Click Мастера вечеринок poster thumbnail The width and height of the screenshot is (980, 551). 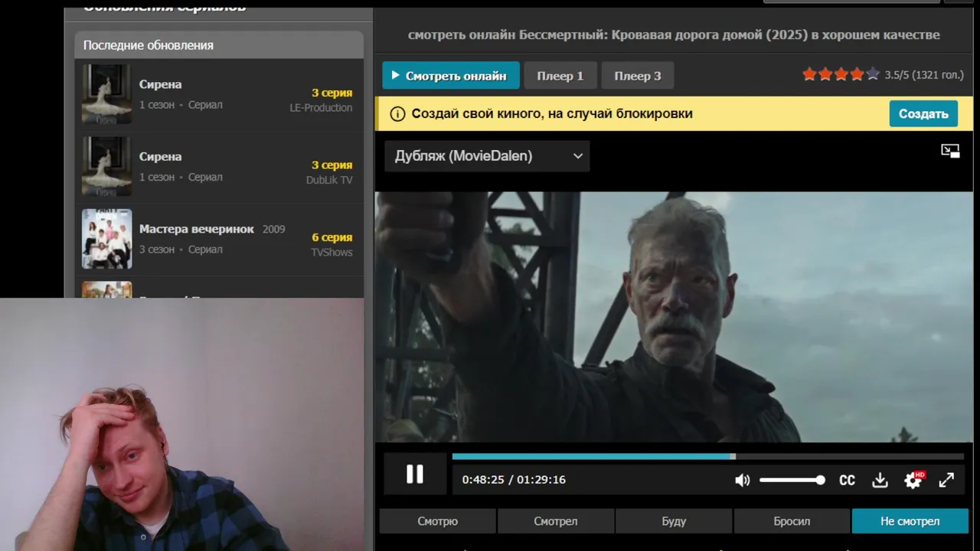coord(106,239)
